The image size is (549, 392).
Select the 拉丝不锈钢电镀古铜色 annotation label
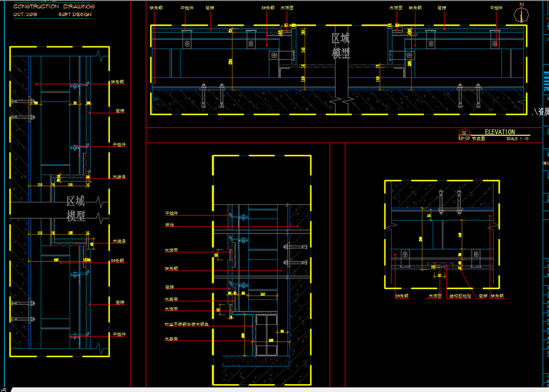tap(187, 324)
